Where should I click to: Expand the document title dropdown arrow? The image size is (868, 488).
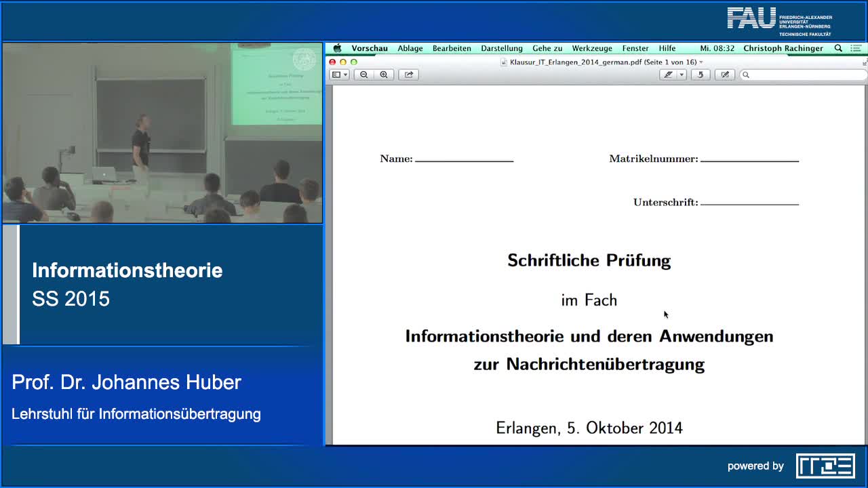[701, 62]
